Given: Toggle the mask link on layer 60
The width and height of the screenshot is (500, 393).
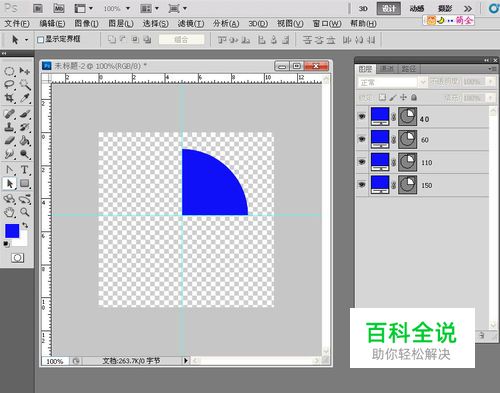Looking at the screenshot, I should point(394,139).
